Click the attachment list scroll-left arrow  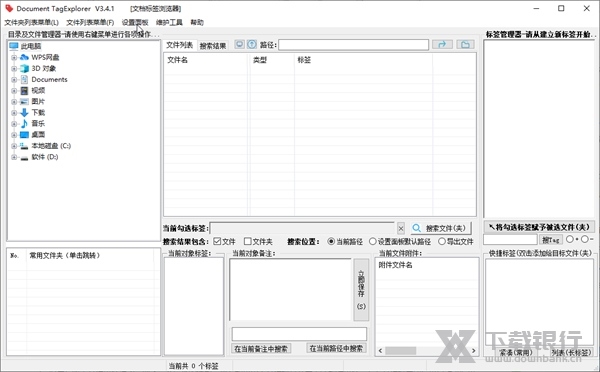click(380, 351)
